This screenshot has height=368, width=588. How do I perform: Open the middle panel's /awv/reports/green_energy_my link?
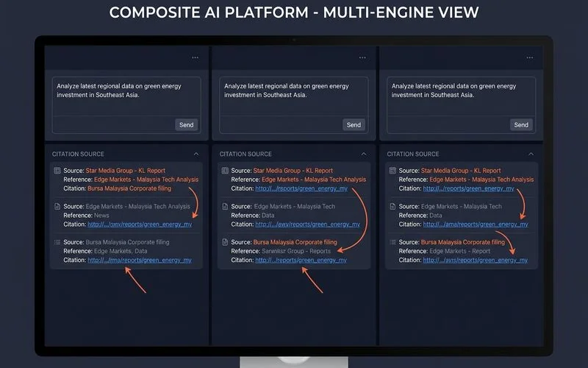tap(307, 224)
